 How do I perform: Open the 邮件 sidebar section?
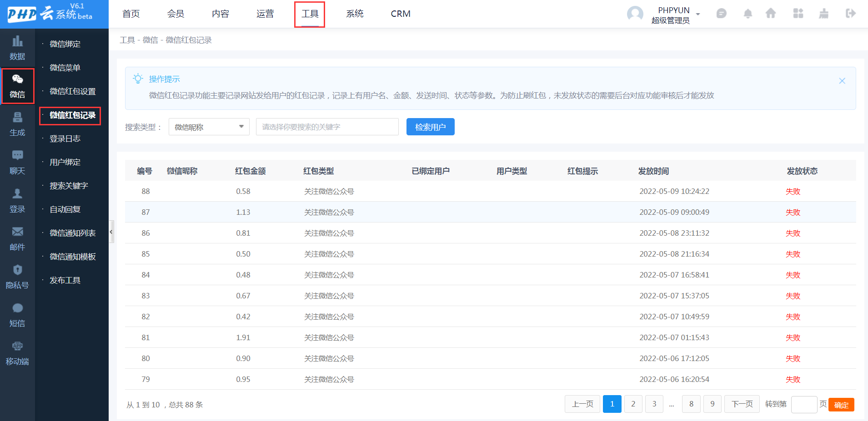[17, 239]
